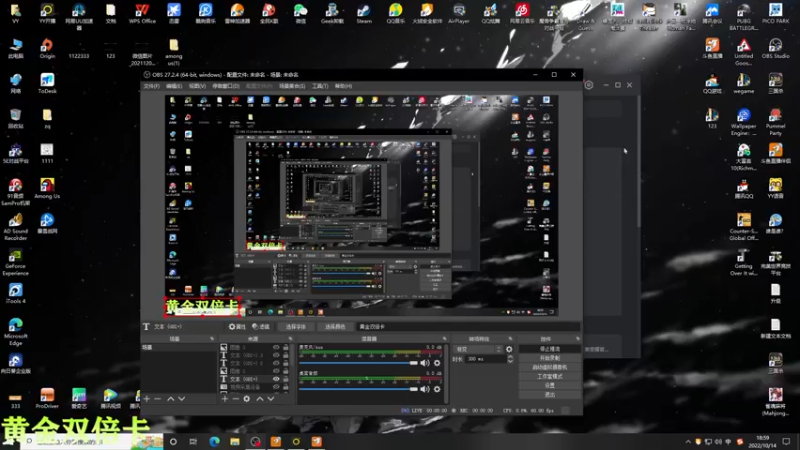The width and height of the screenshot is (800, 450).
Task: Toggle lock on 图像 3 source
Action: pos(286,347)
